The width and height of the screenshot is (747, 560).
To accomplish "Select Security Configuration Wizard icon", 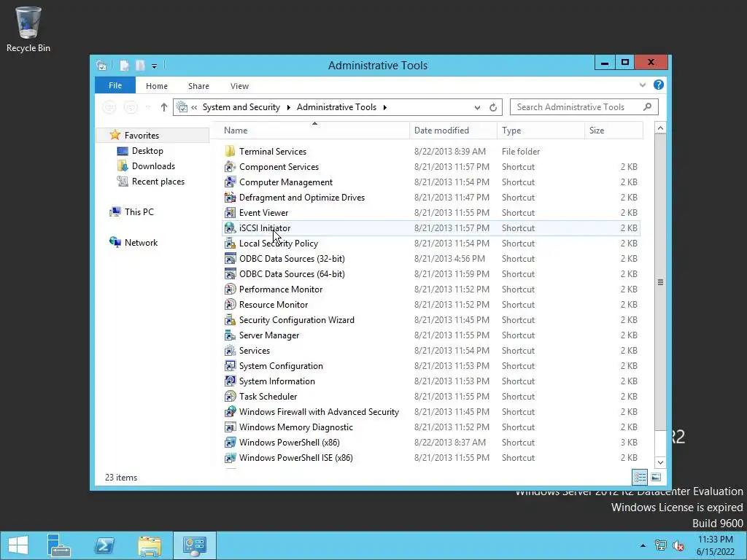I will [x=230, y=320].
